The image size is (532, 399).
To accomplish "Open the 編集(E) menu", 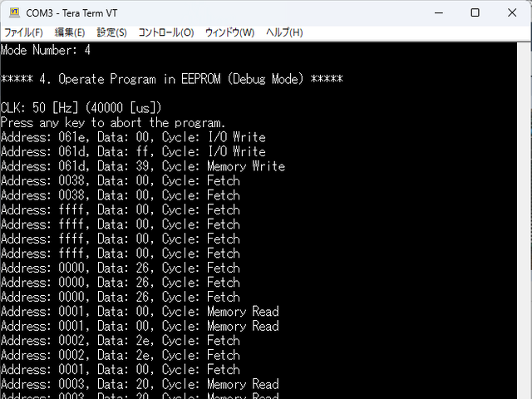I will pos(70,32).
